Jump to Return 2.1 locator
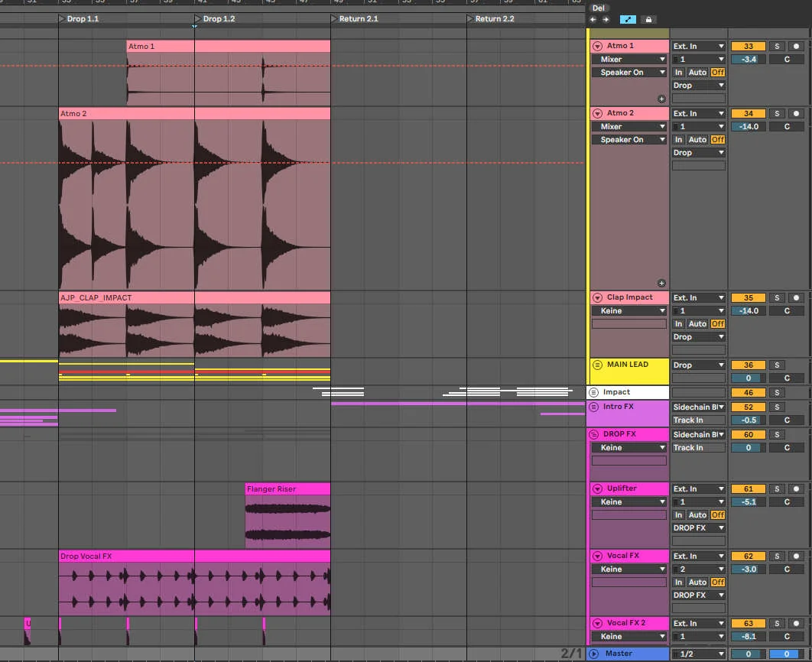812x662 pixels. point(355,18)
